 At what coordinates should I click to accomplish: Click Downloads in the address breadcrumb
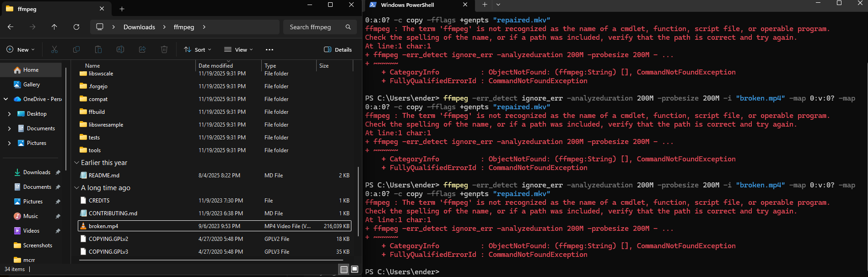(x=139, y=27)
